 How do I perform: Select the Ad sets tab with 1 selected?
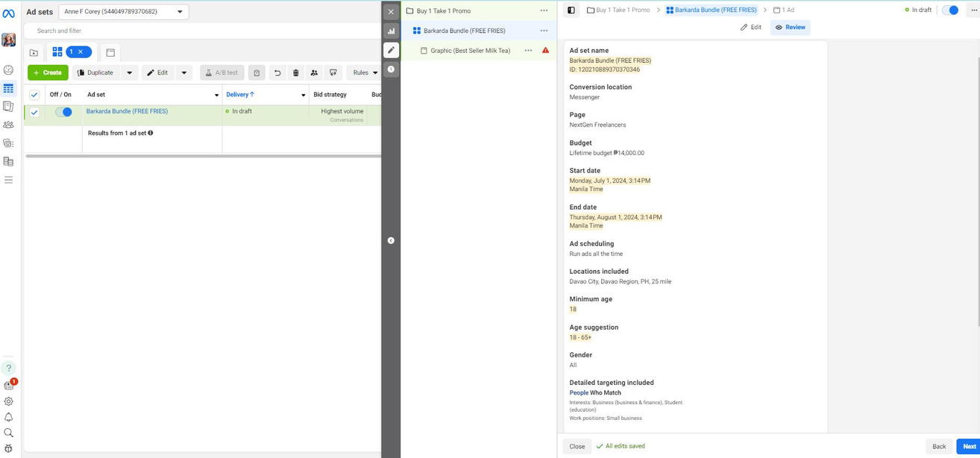[x=72, y=52]
